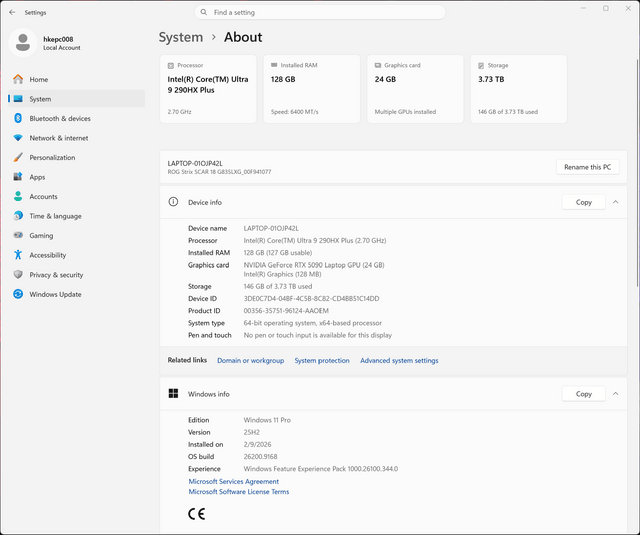Click the 64-bit operating system text
The image size is (640, 535).
[x=313, y=323]
